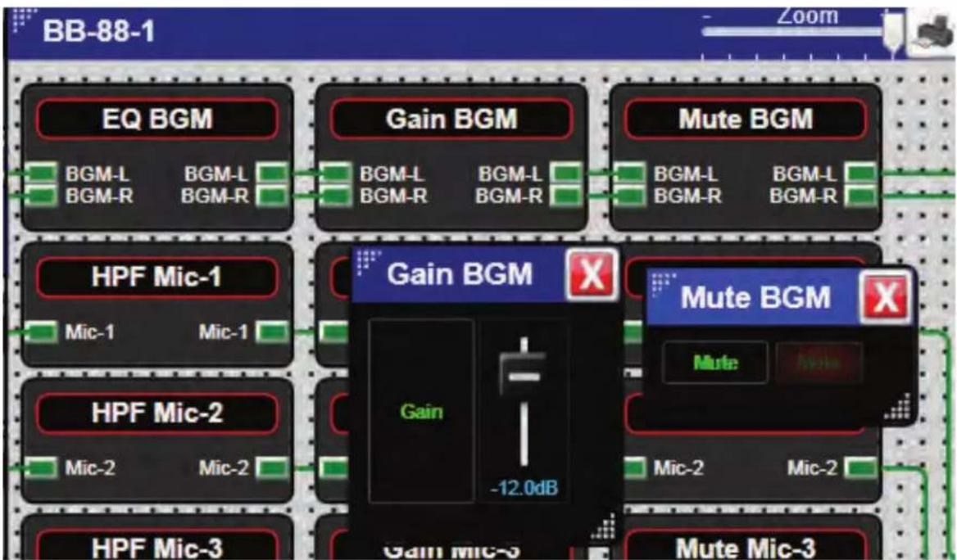Click the Gain BGM popup resize grip
Screen dimensions: 957x560
tap(603, 528)
